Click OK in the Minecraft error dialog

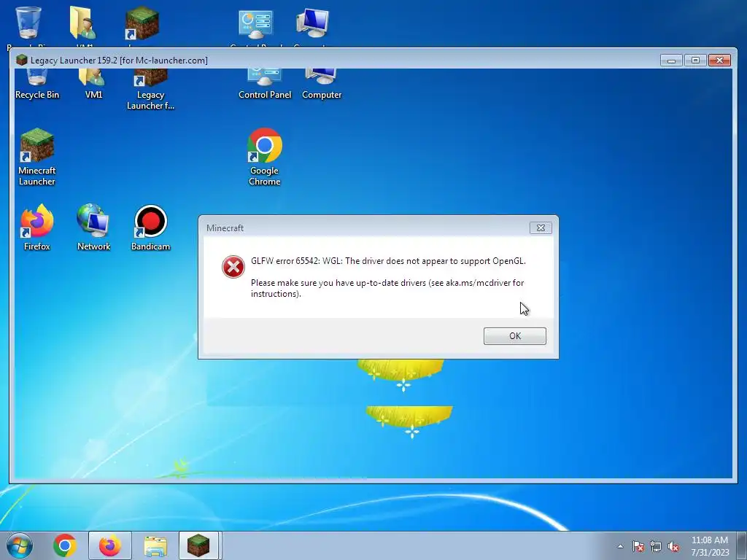coord(514,335)
